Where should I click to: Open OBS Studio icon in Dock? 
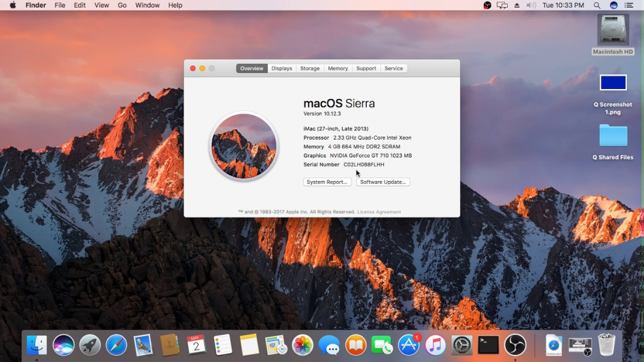(x=515, y=345)
